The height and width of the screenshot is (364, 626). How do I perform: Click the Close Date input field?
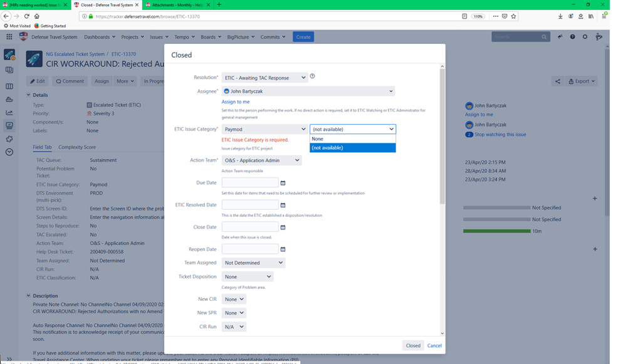[x=250, y=227]
